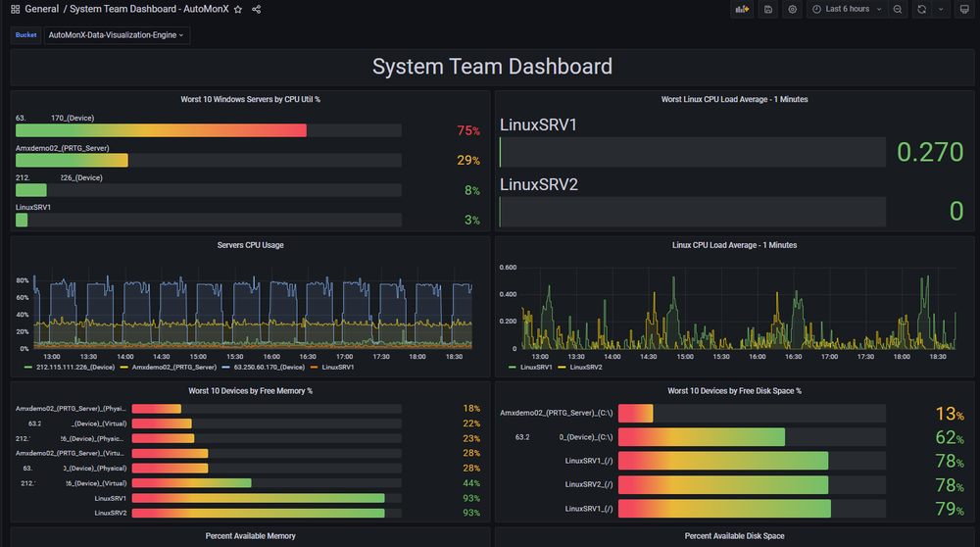980x547 pixels.
Task: Open Percent Available Disk Space panel title
Action: tap(734, 536)
